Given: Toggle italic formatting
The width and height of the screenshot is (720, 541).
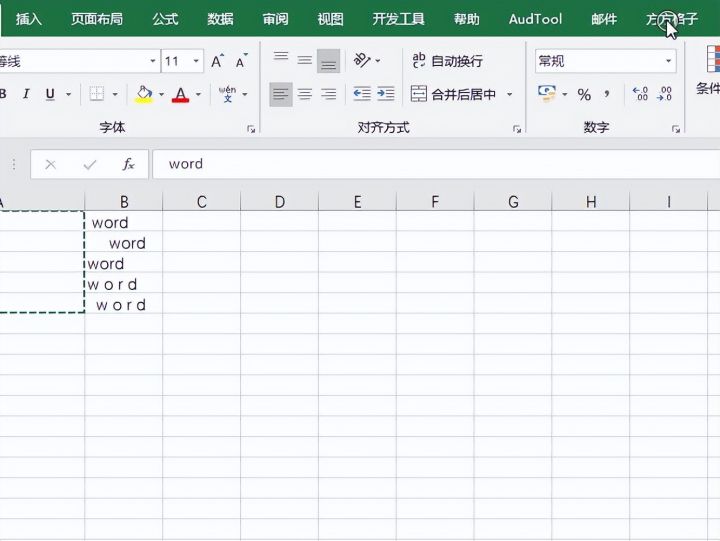Looking at the screenshot, I should click(x=26, y=94).
